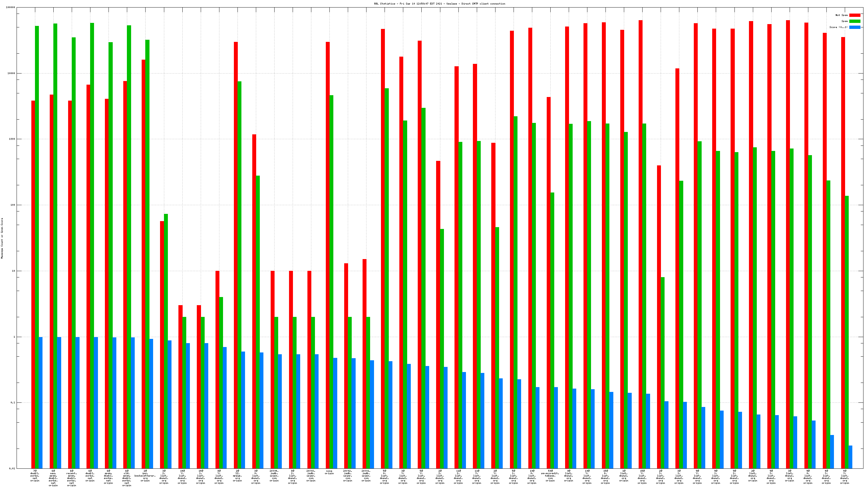Click the ips.backscatterer.org x-axis label
This screenshot has width=868, height=488.
pos(145,476)
